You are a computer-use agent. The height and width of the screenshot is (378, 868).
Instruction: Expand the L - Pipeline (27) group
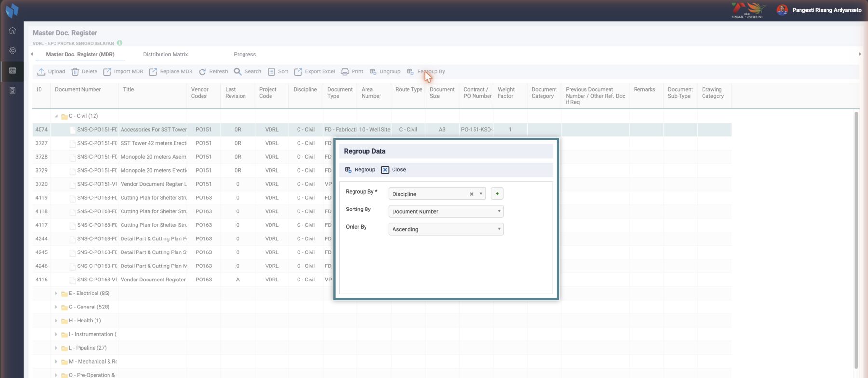[56, 348]
